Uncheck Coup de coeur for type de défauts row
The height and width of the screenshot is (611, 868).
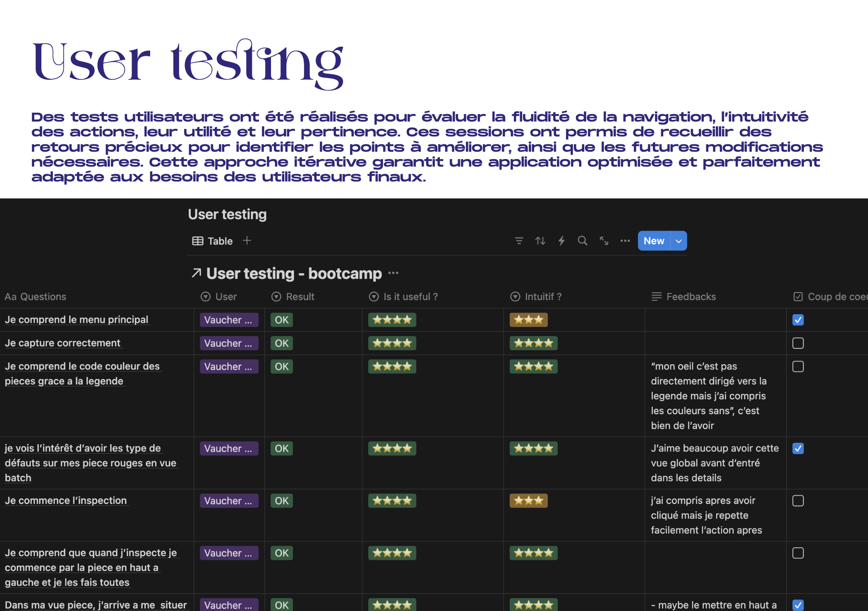(x=798, y=449)
